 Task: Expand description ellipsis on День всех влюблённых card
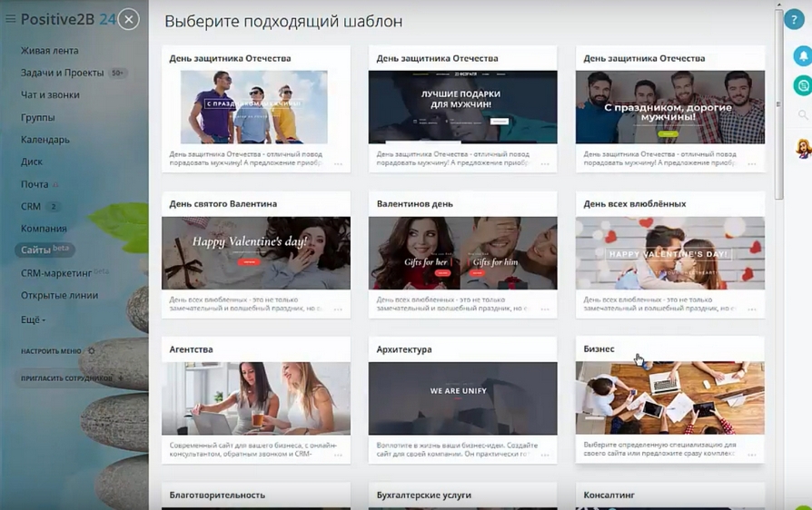[x=752, y=309]
